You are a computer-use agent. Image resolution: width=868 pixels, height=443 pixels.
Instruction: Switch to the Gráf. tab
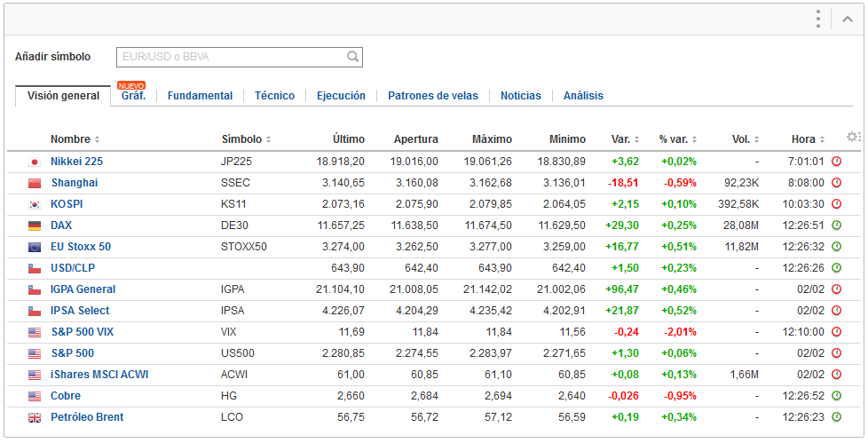pyautogui.click(x=133, y=96)
